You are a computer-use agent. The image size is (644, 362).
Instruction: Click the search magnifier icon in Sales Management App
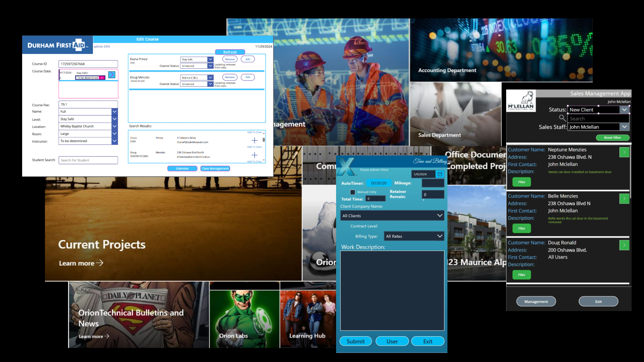(x=562, y=118)
